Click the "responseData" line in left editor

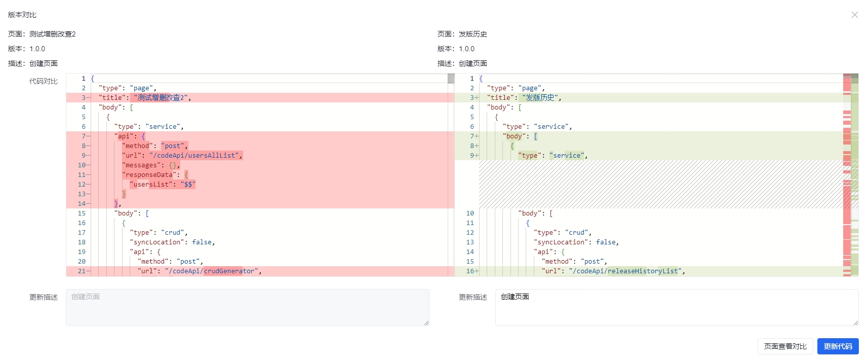click(x=260, y=175)
